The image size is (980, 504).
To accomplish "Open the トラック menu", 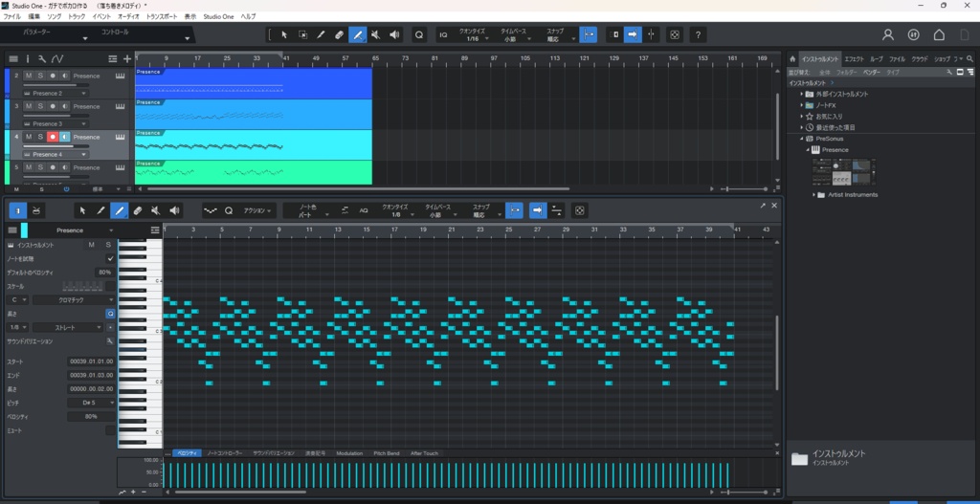I will [77, 16].
